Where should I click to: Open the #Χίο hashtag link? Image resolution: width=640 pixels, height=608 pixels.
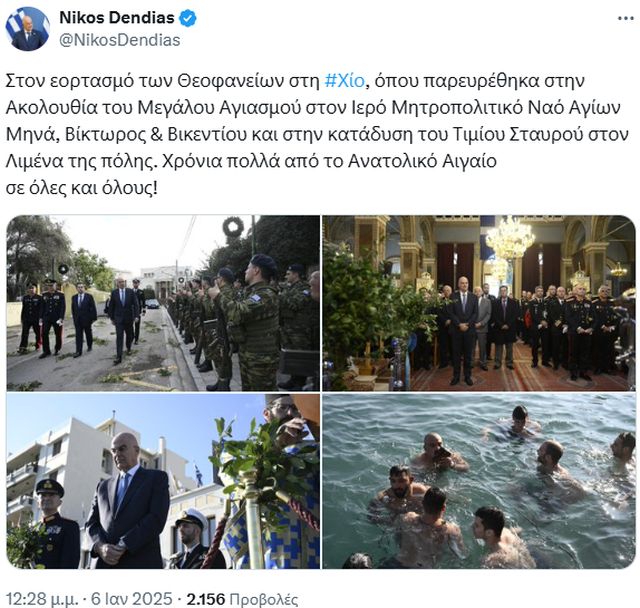coord(344,81)
